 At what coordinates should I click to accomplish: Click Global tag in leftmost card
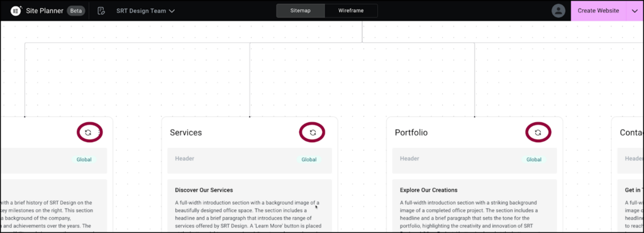click(84, 159)
